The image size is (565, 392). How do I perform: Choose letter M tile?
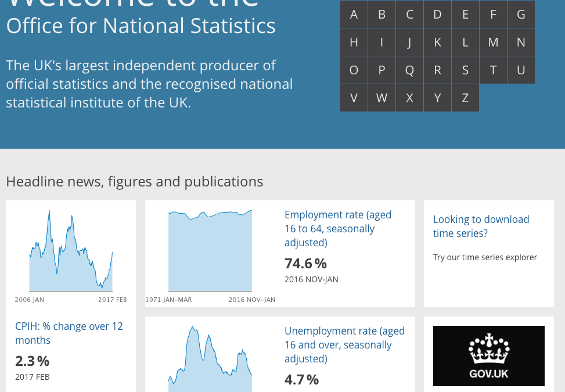[x=494, y=42]
